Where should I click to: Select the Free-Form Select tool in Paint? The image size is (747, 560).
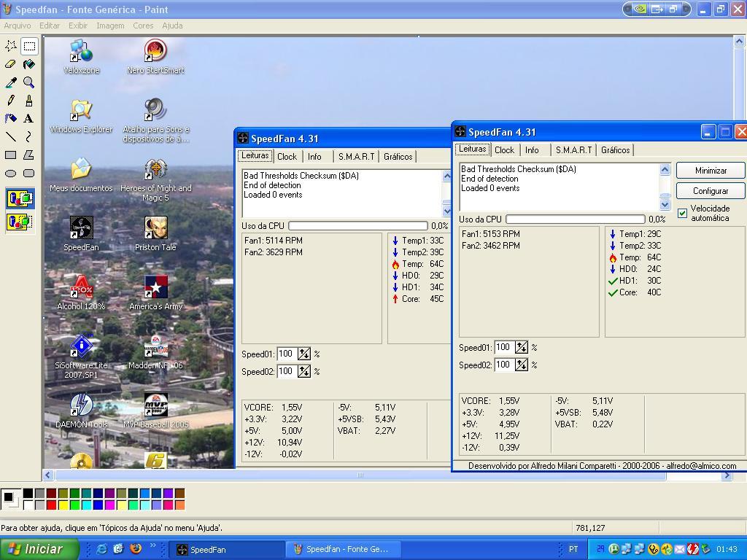point(10,46)
